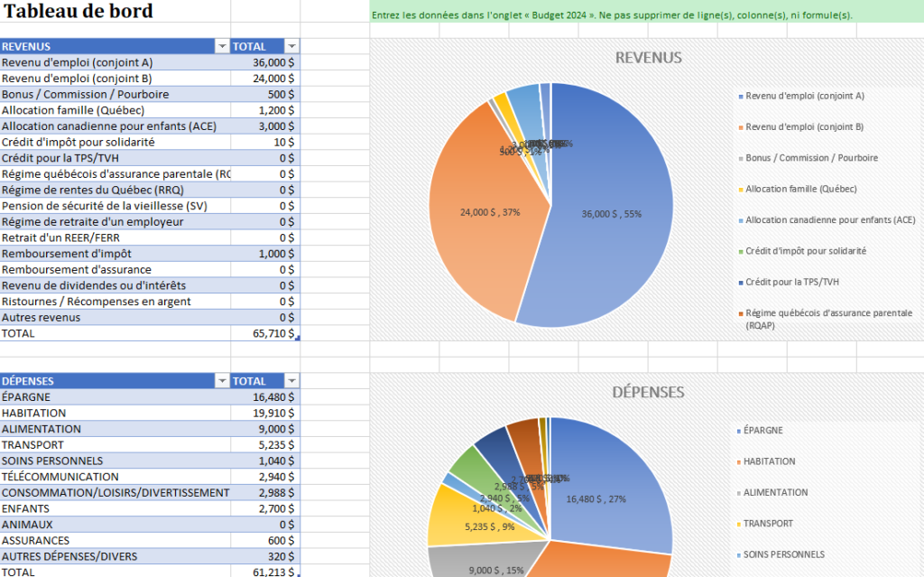Select 'Pension de sécurité de la vieillesse (SV)' cell

coord(115,206)
